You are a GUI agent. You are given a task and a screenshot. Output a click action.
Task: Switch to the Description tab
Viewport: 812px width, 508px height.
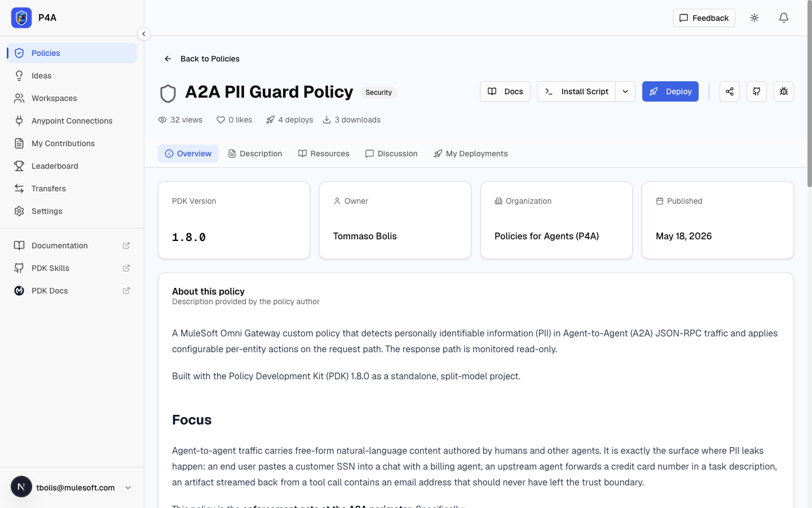coord(255,154)
